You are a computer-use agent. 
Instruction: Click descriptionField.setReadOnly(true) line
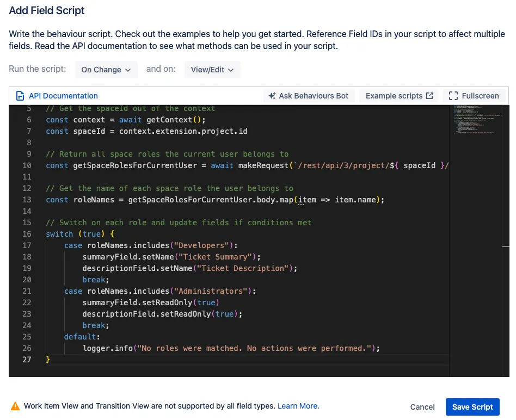162,314
